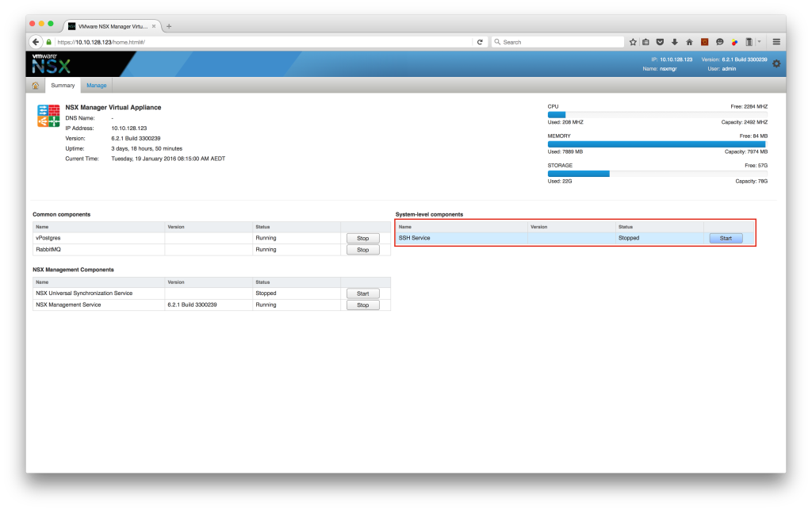Select NSX Universal Synchronization Service name

click(84, 293)
